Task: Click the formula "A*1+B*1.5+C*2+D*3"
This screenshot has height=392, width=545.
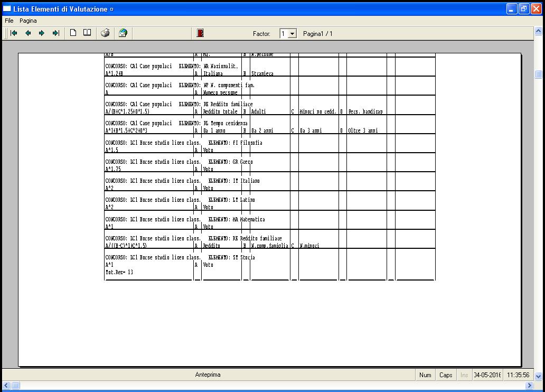Action: click(126, 130)
